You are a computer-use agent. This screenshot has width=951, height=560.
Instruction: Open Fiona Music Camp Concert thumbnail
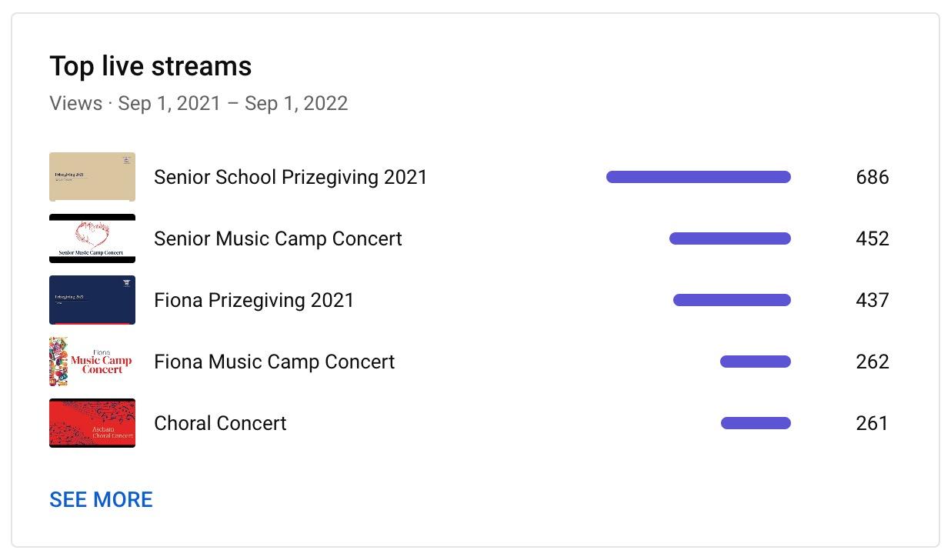[92, 362]
